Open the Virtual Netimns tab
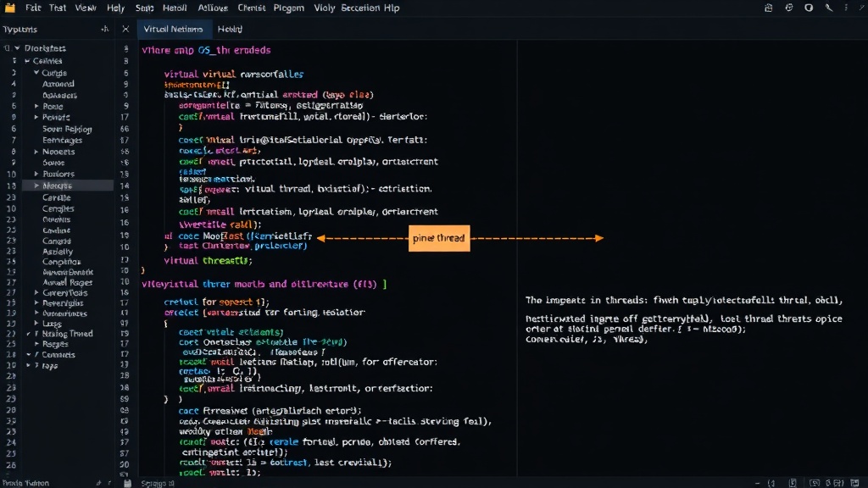 pyautogui.click(x=173, y=29)
